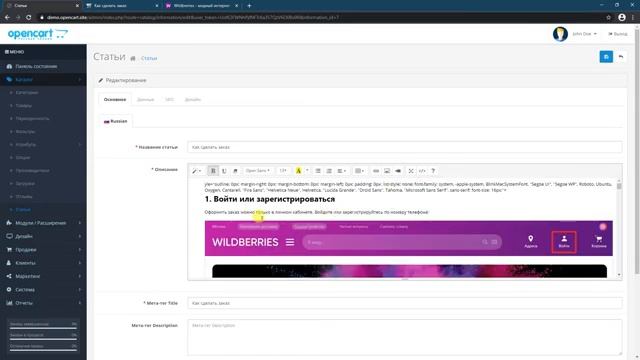
Task: Click the browser back arrow
Action: click(x=7, y=18)
